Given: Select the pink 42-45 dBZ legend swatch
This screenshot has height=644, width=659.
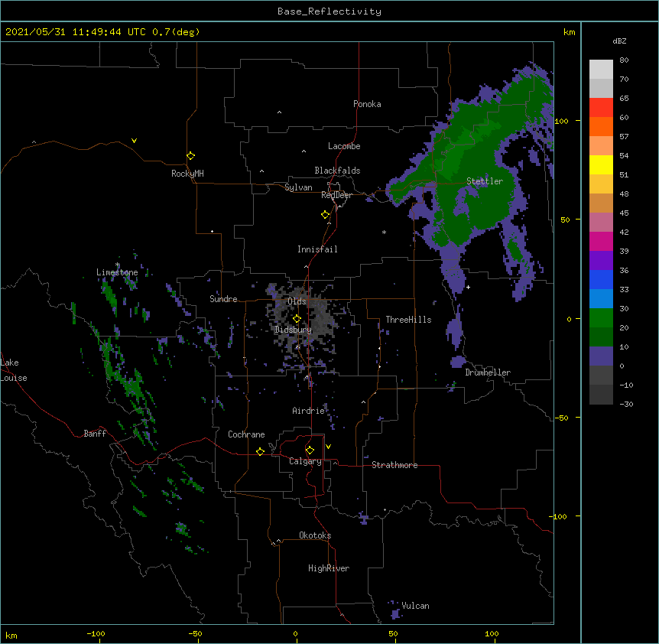Looking at the screenshot, I should pos(601,222).
